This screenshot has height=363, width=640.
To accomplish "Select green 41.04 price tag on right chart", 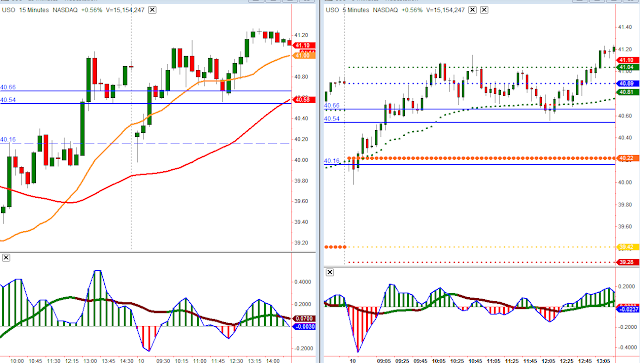I will click(x=628, y=67).
